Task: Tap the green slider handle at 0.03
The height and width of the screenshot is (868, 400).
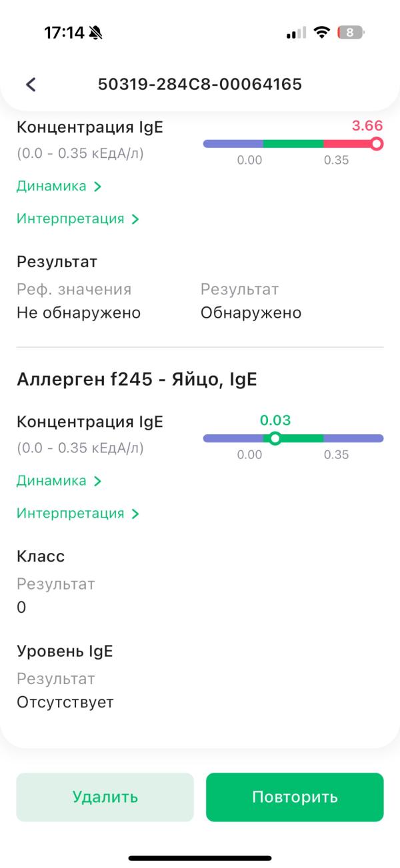Action: point(275,438)
